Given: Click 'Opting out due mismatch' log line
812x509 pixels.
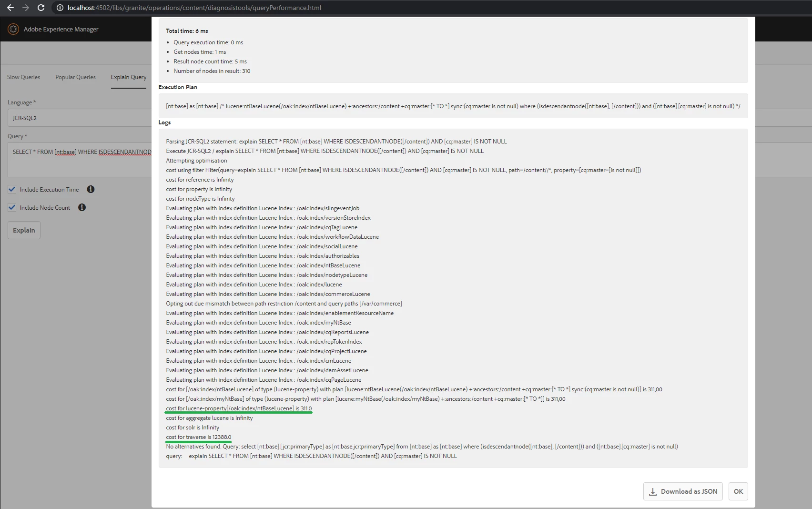Looking at the screenshot, I should (284, 304).
